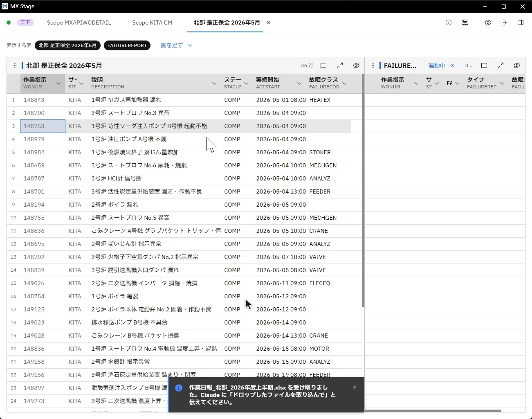Switch to Scope KITA CM tab
Image resolution: width=532 pixels, height=419 pixels.
(152, 23)
